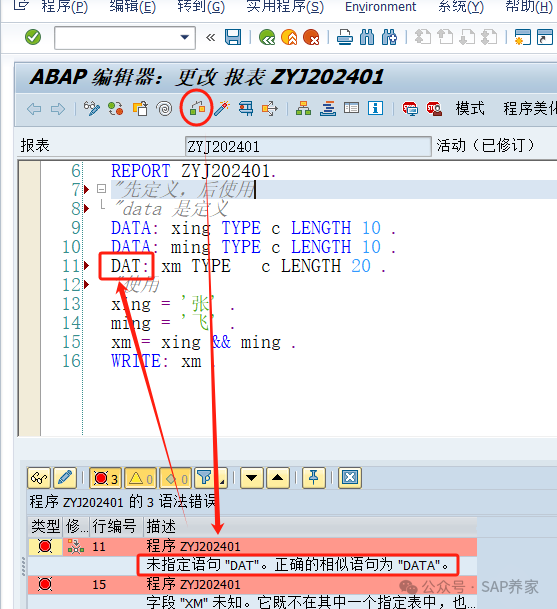Click the New GUI window icon
The image size is (557, 609).
pos(522,38)
